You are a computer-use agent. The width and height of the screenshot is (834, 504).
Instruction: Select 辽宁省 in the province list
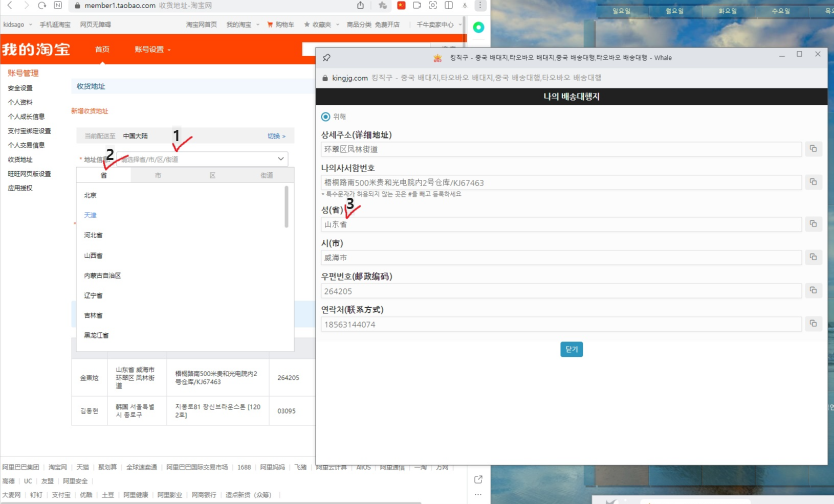coord(93,295)
